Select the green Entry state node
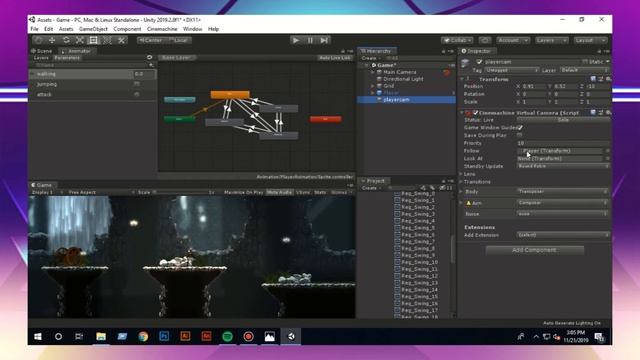Screen dimensions: 640x360 point(179,119)
